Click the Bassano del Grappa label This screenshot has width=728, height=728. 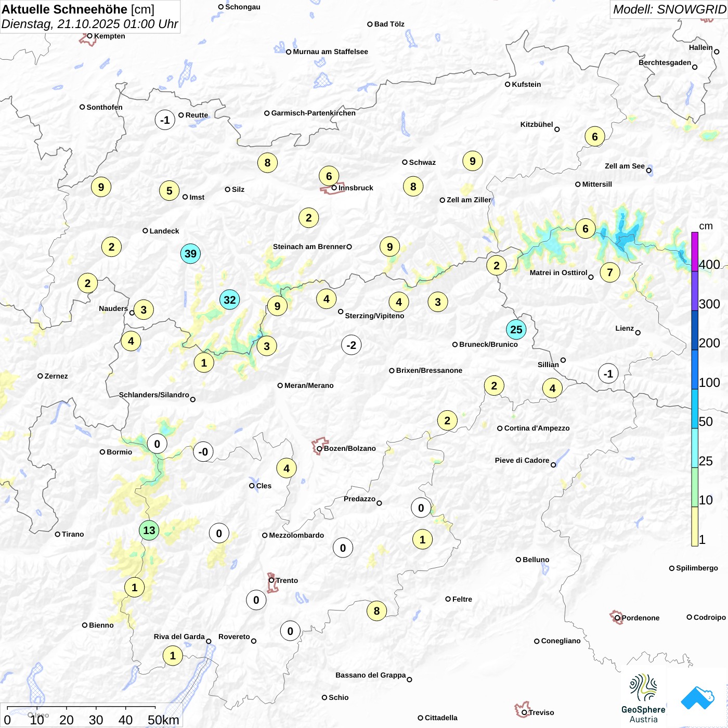click(370, 675)
